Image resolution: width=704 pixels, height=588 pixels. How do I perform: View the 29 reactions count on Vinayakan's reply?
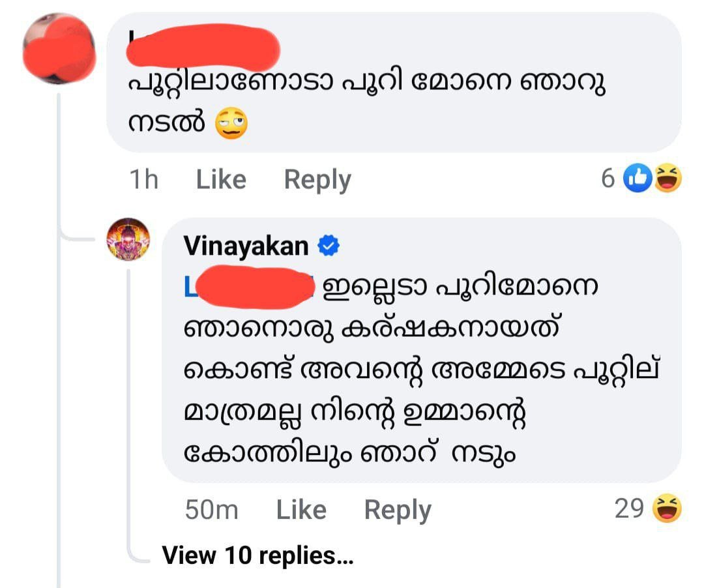point(629,508)
